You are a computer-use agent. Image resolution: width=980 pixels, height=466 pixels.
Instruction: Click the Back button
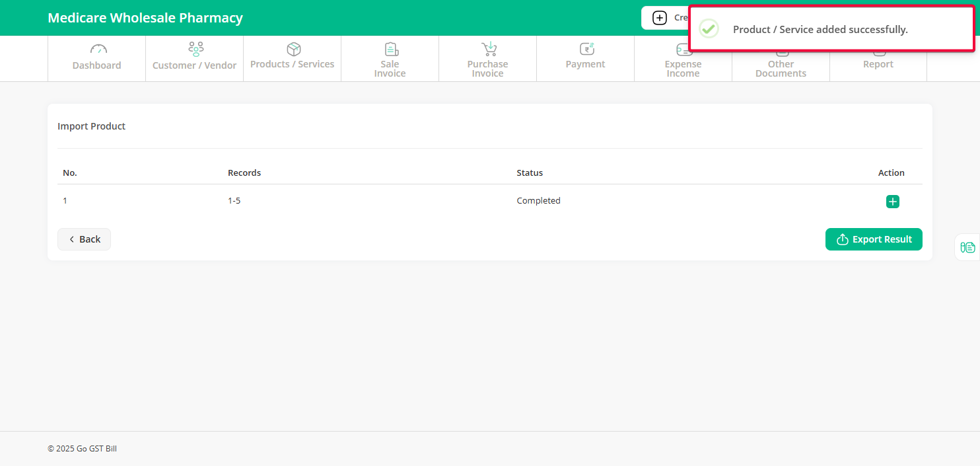click(84, 239)
